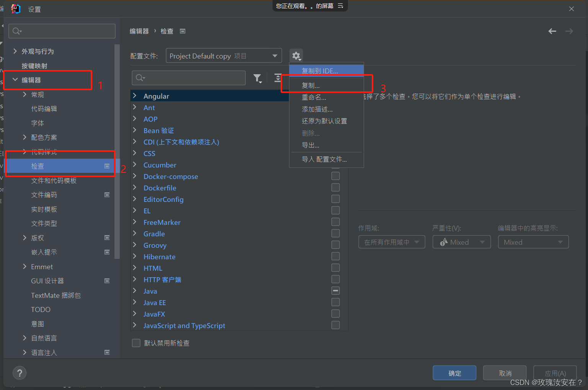588x390 pixels.
Task: Select 重命名... menu item
Action: coord(326,97)
